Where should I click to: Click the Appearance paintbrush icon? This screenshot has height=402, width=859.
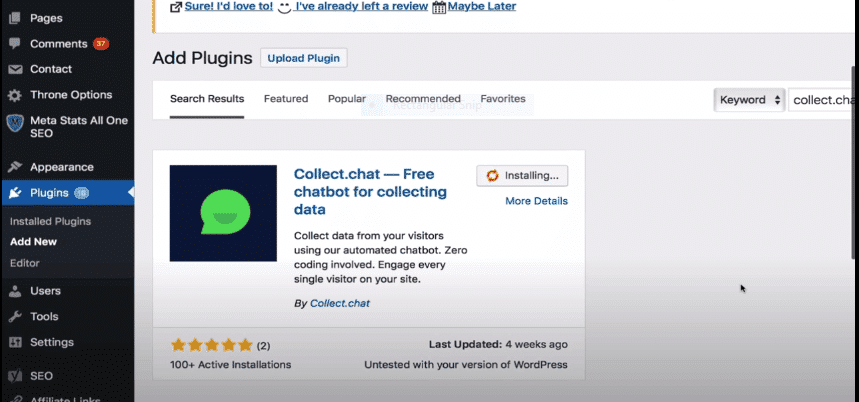(x=15, y=167)
